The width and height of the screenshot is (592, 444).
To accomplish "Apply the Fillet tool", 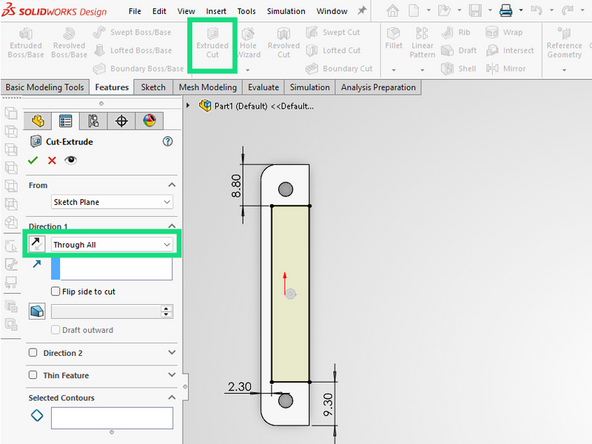I will [394, 39].
